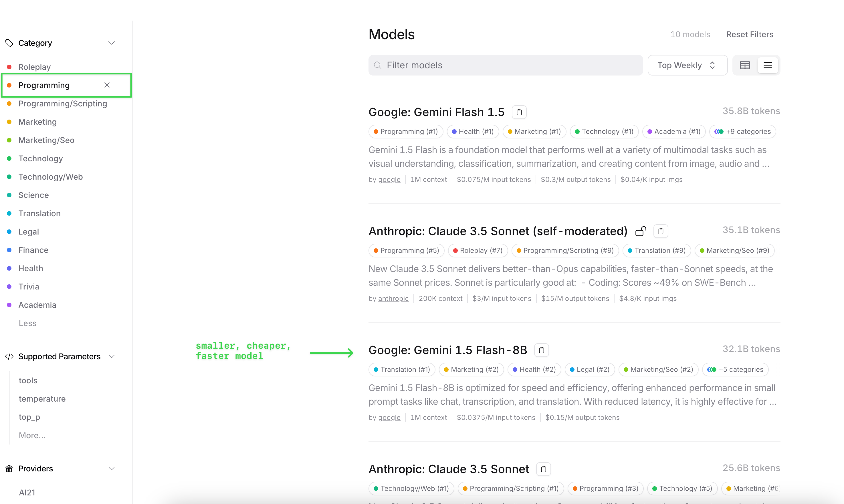This screenshot has height=504, width=844.
Task: Collapse the Supported Parameters section
Action: 111,356
